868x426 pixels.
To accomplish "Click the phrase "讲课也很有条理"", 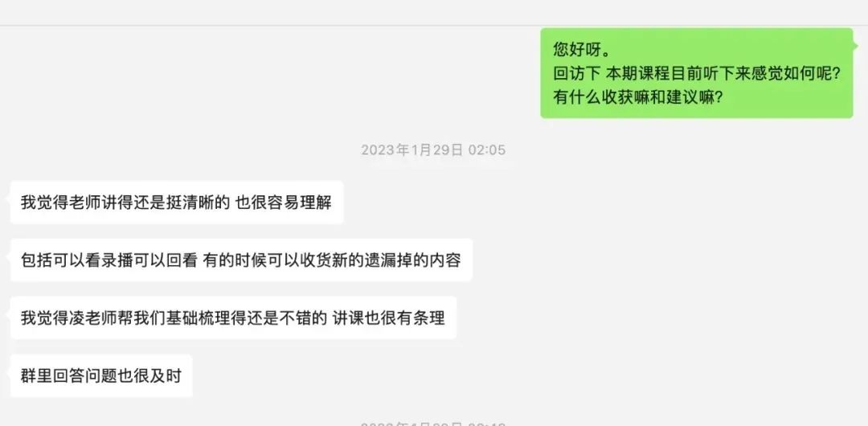I will pos(389,318).
